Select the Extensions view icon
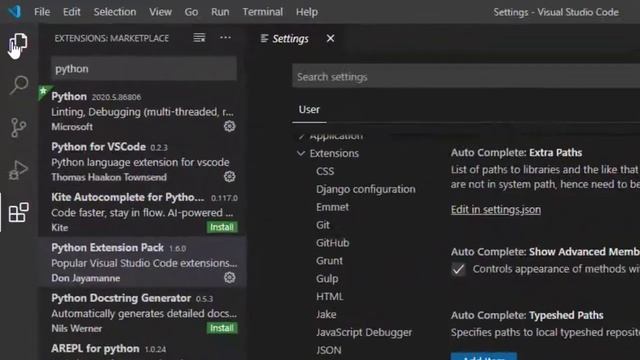Image resolution: width=640 pixels, height=360 pixels. (19, 212)
